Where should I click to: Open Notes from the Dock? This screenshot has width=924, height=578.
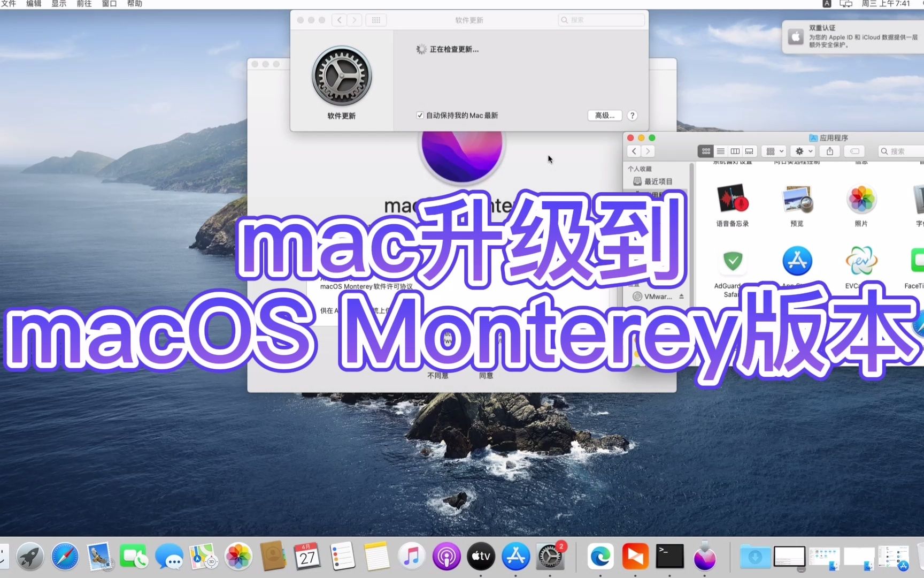coord(377,557)
